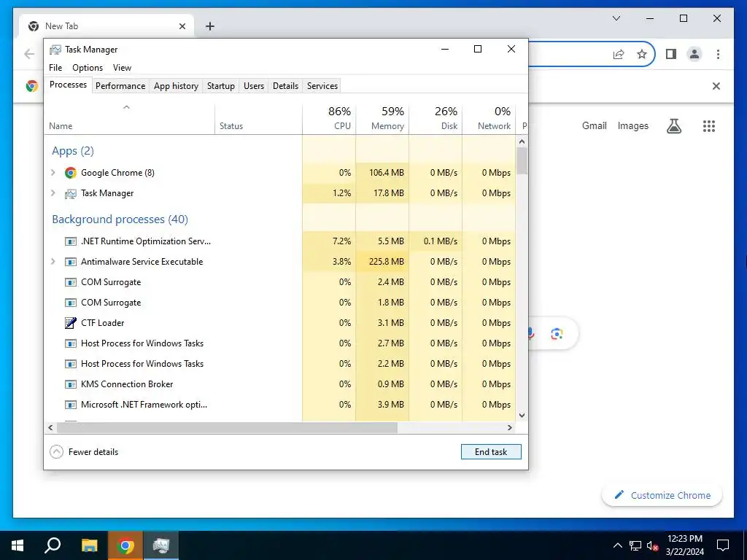Screen dimensions: 747x560
Task: Click the Google Lens search icon
Action: click(557, 334)
